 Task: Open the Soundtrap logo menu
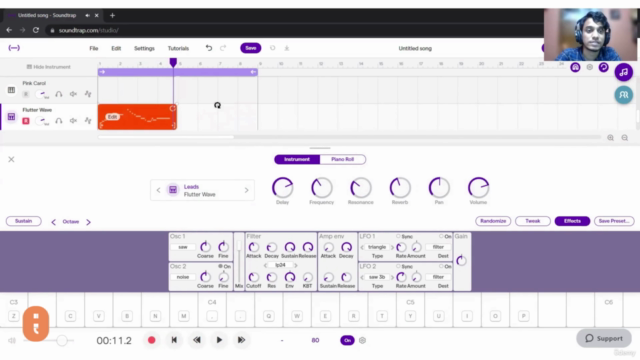pyautogui.click(x=14, y=48)
